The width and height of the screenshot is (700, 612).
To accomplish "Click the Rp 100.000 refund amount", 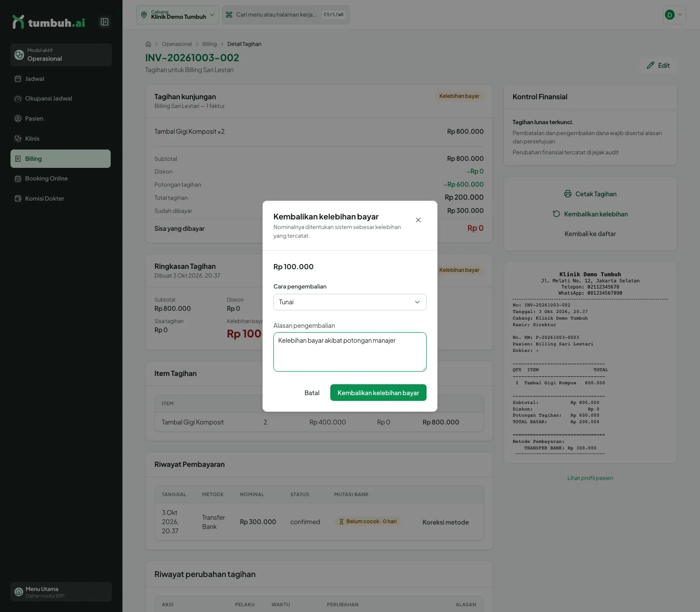I will coord(294,267).
